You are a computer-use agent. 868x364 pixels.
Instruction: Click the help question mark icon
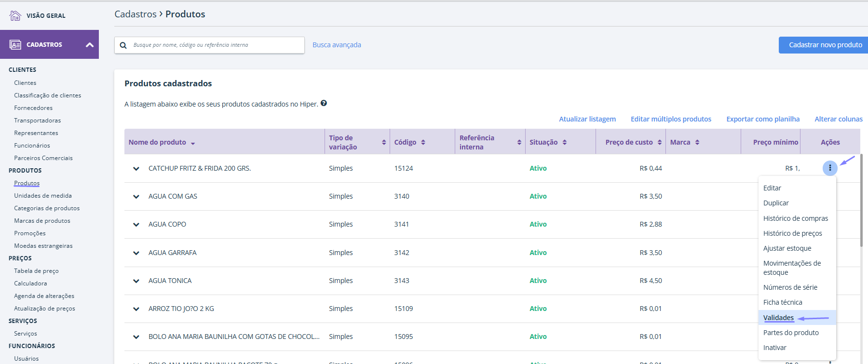324,103
